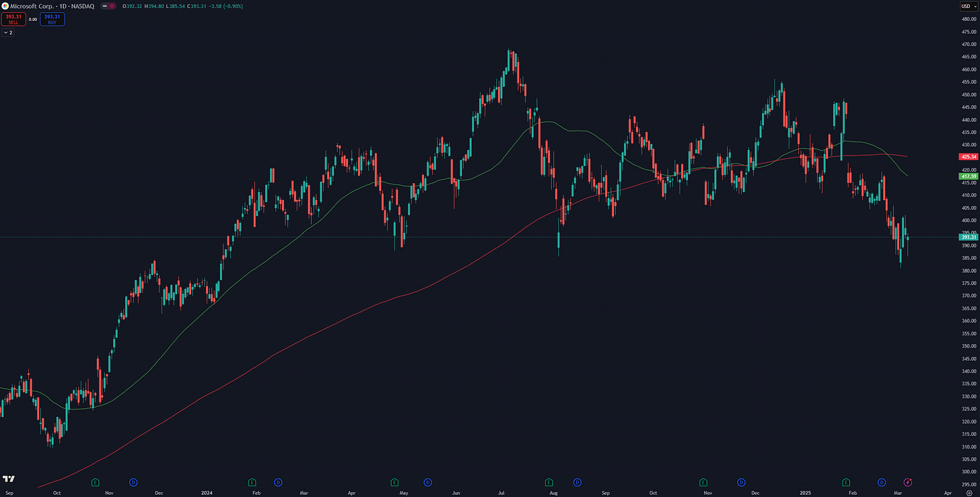Click the July 2024 earnings E marker
Screen dimensions: 980x497
click(549, 482)
